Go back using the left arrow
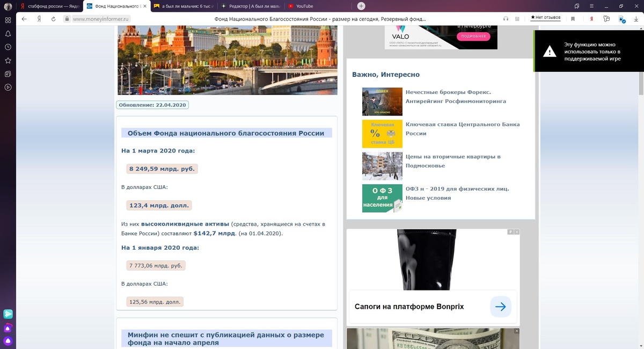 pos(24,18)
